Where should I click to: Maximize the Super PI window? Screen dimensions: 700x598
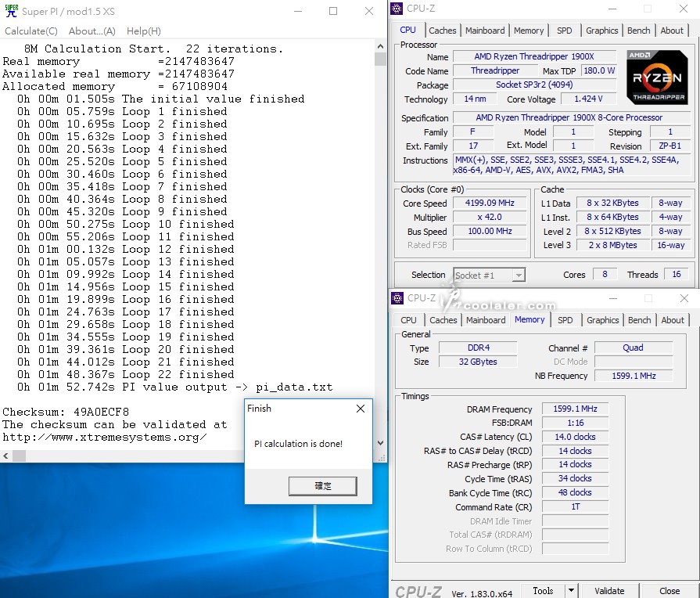coord(333,11)
